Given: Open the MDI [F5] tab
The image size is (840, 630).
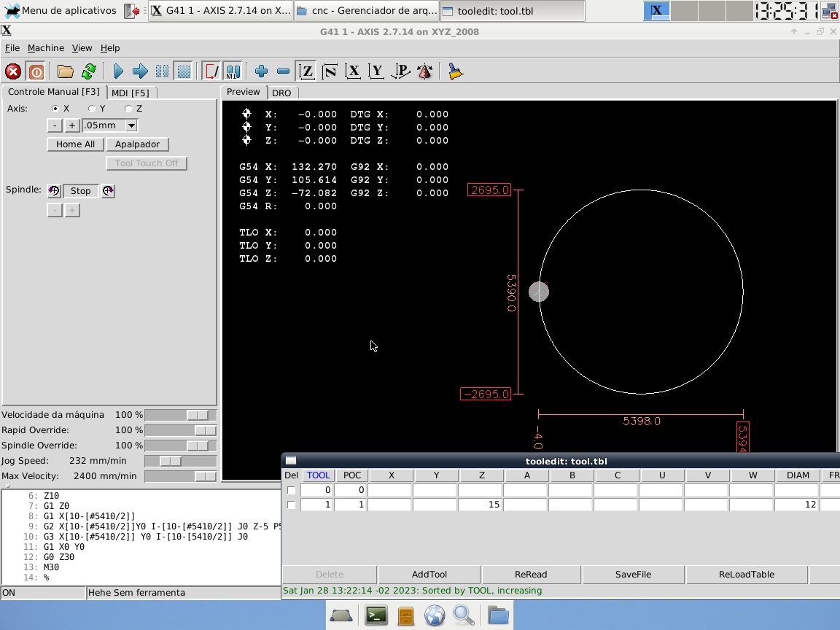Looking at the screenshot, I should coord(131,93).
